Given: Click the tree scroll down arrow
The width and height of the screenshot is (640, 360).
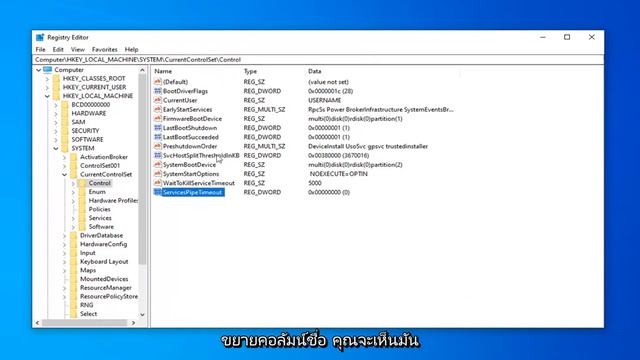Looking at the screenshot, I should 142,315.
